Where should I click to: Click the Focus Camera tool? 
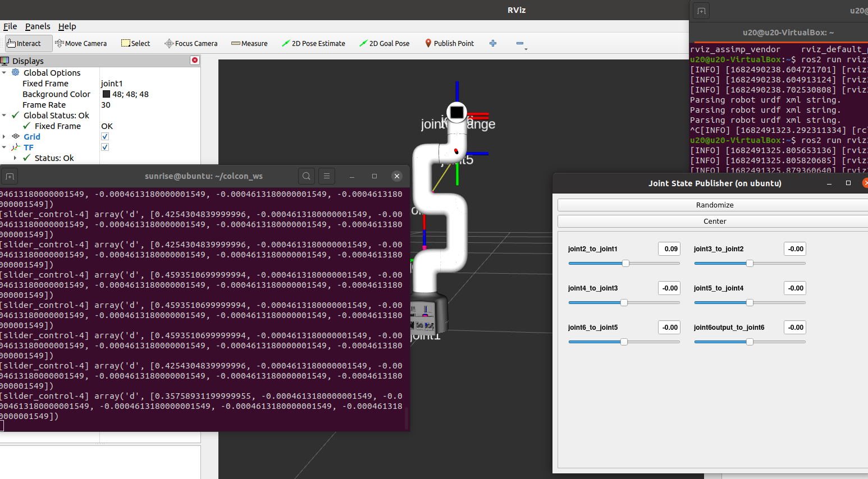coord(191,43)
